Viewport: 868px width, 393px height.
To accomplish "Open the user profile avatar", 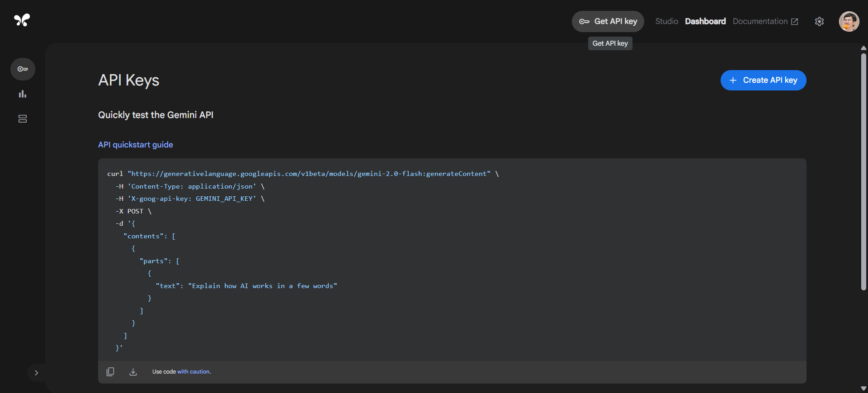I will pos(849,21).
